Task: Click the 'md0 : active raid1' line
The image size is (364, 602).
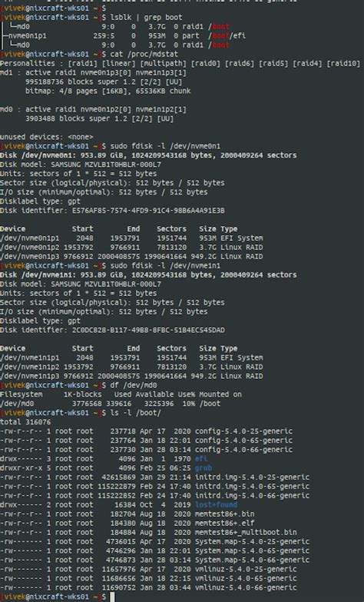Action: (x=93, y=109)
